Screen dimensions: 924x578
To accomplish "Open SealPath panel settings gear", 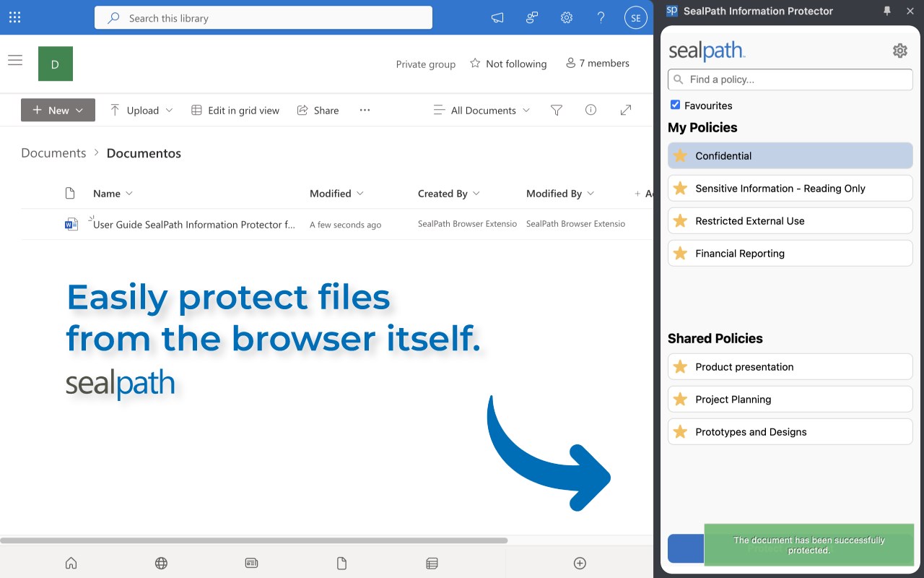I will pos(899,51).
